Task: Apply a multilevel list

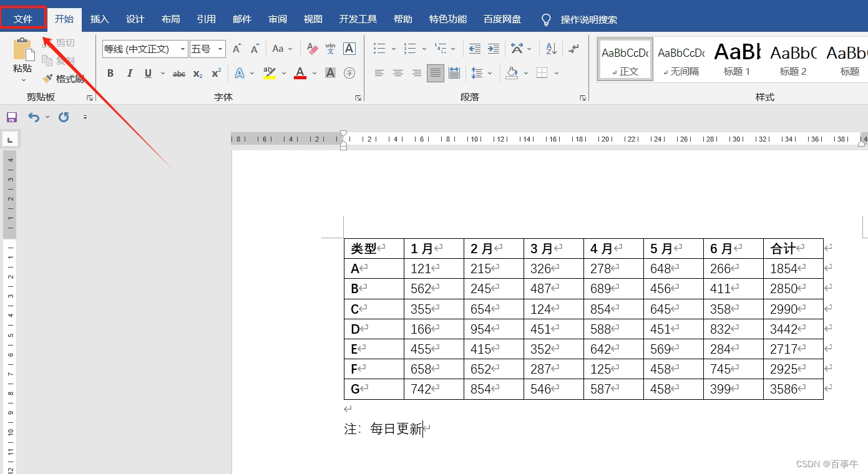Action: [x=441, y=49]
